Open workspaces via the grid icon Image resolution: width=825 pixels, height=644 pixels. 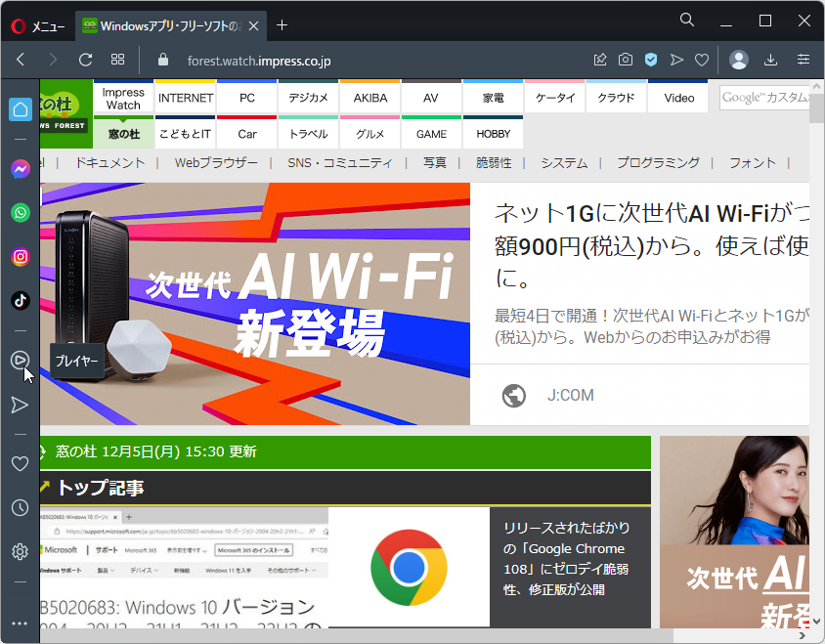point(117,59)
